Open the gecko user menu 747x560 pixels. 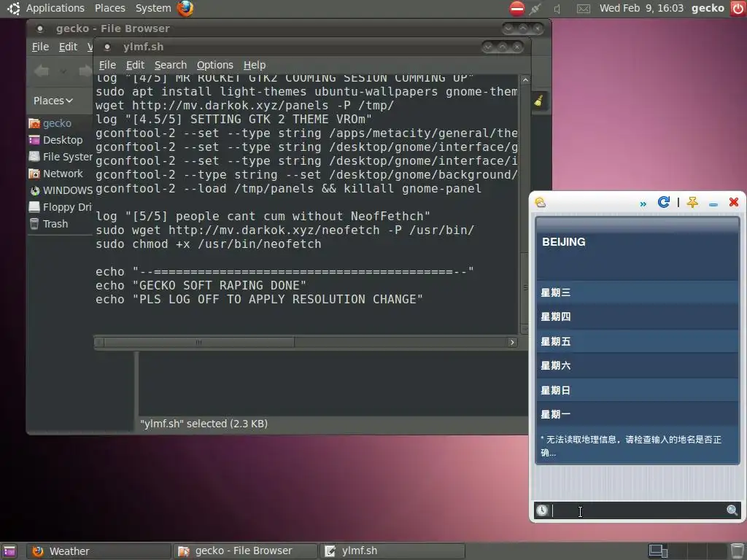[x=708, y=8]
